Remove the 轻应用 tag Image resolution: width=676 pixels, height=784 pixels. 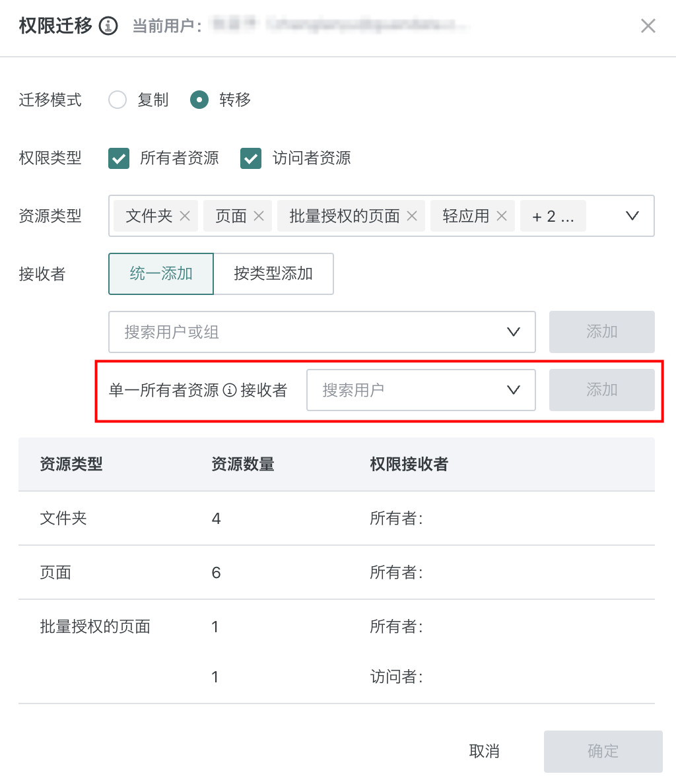point(502,216)
